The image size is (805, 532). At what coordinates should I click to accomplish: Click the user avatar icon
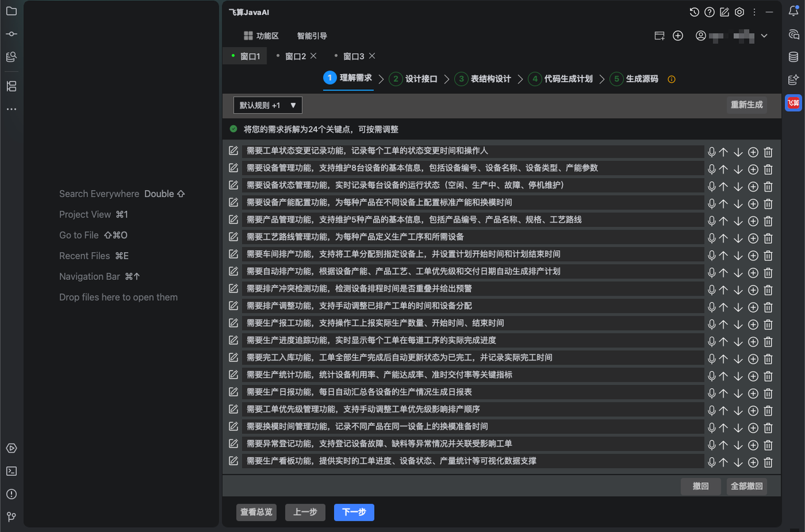(x=701, y=36)
